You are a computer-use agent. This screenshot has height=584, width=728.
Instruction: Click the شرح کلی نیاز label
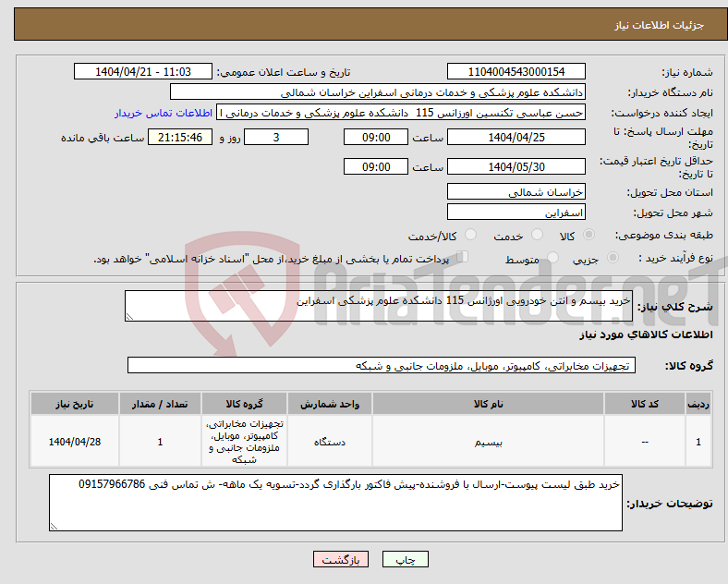(674, 307)
